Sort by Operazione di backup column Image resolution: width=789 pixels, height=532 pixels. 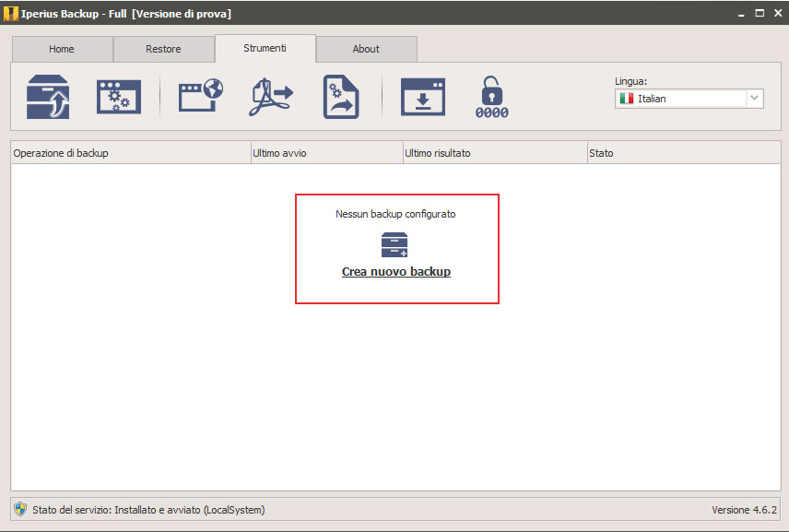[x=131, y=153]
